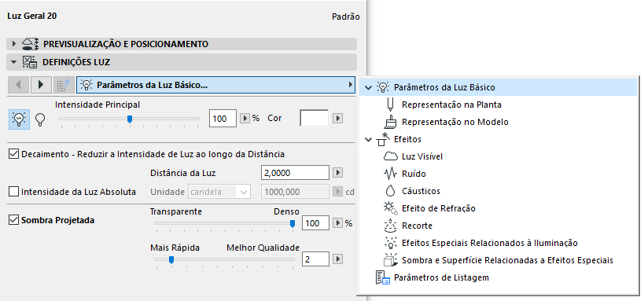
Task: Select the unlit bulb light-off icon
Action: point(40,119)
